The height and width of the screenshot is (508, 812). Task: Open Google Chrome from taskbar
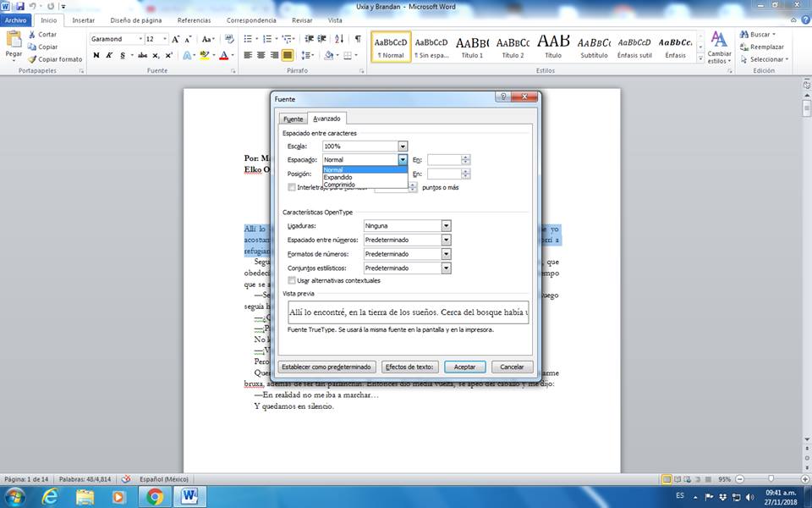[154, 495]
